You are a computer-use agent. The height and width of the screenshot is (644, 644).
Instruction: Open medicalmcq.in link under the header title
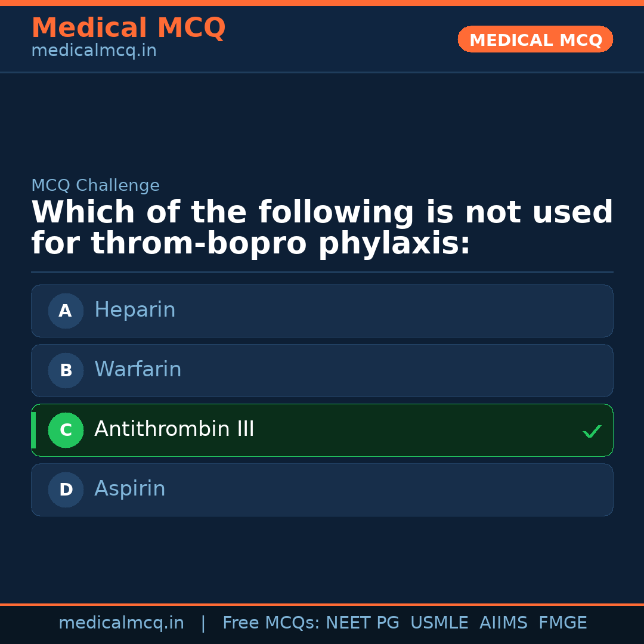click(94, 51)
